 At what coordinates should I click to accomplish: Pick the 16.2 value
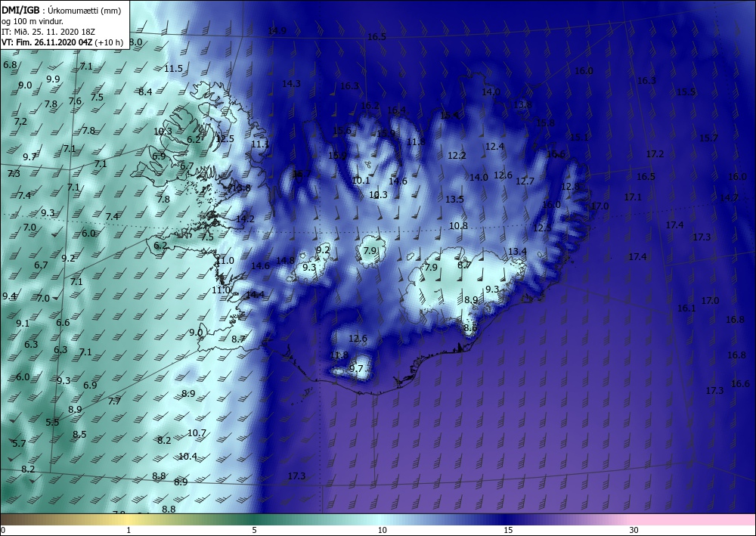370,106
